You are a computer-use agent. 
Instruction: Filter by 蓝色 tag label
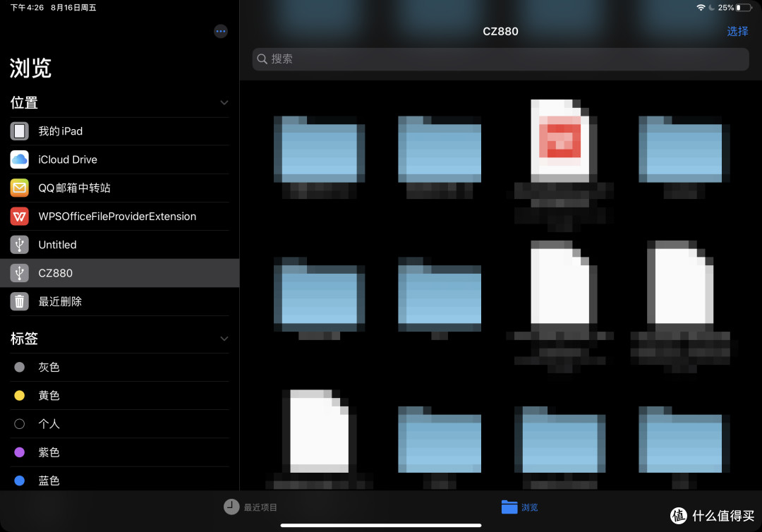coord(49,480)
